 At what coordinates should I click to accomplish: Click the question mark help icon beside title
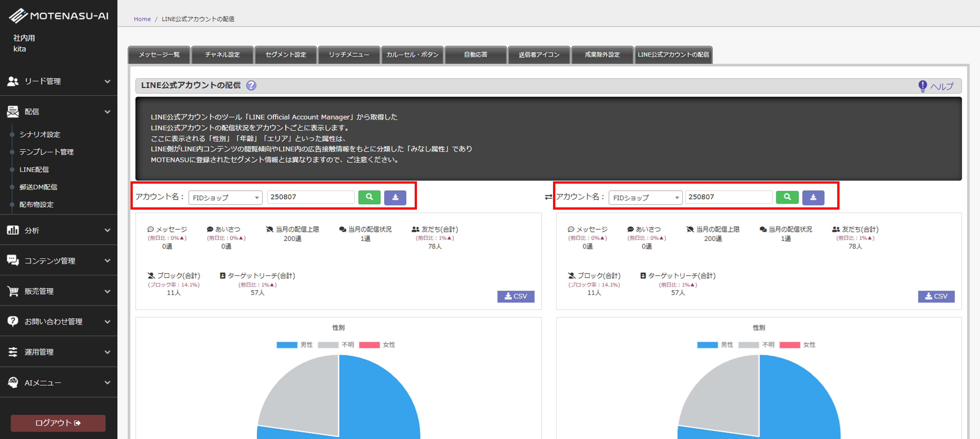coord(251,85)
